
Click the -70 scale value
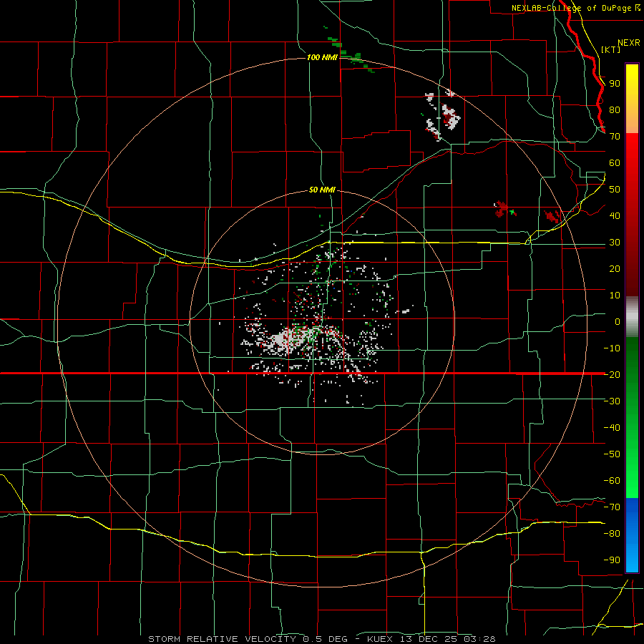612,507
